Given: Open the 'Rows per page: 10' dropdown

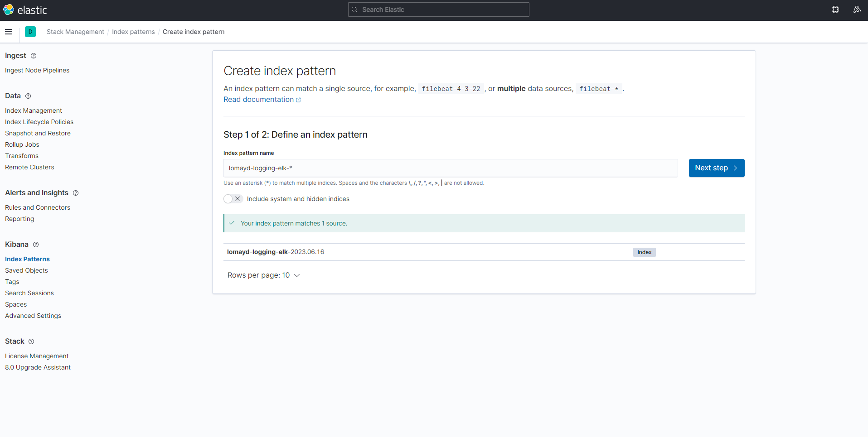Looking at the screenshot, I should pyautogui.click(x=264, y=275).
